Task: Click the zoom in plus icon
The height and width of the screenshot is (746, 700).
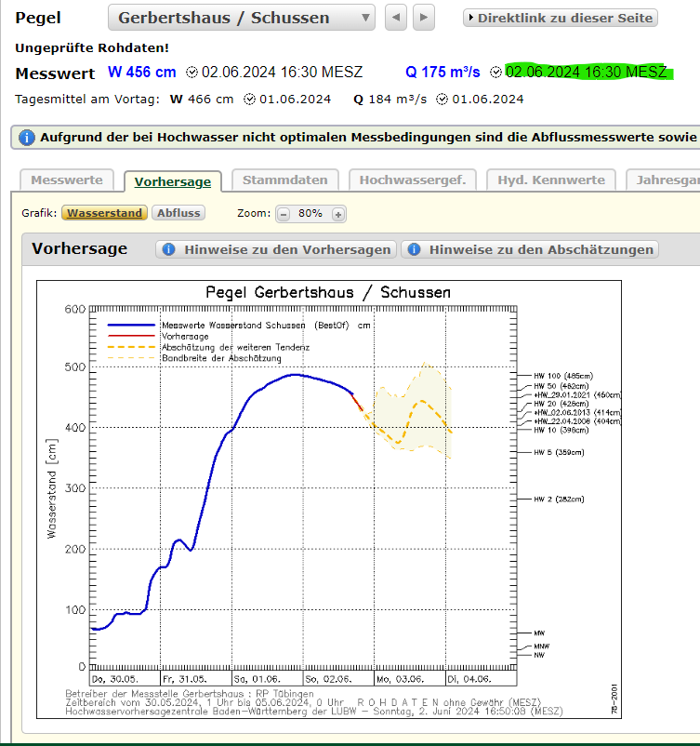Action: coord(338,214)
